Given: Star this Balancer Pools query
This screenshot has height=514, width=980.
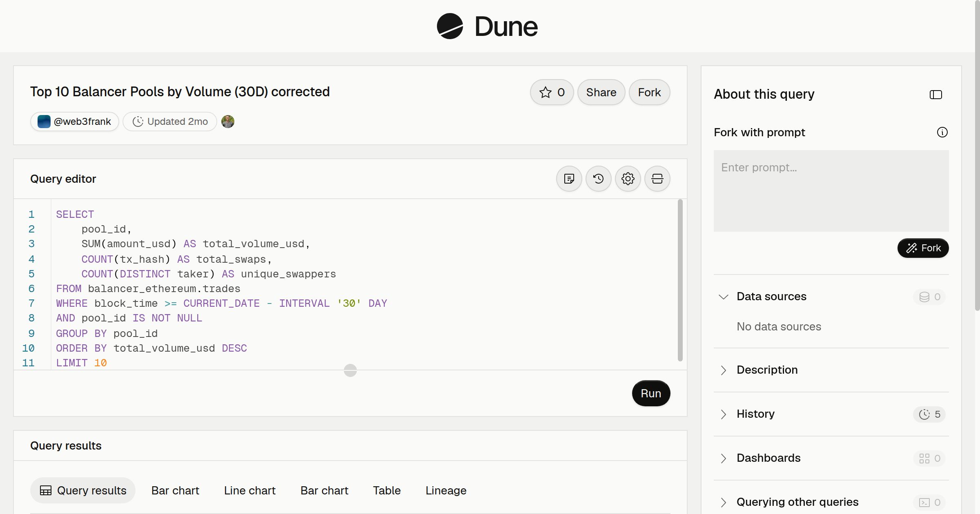Looking at the screenshot, I should [552, 92].
